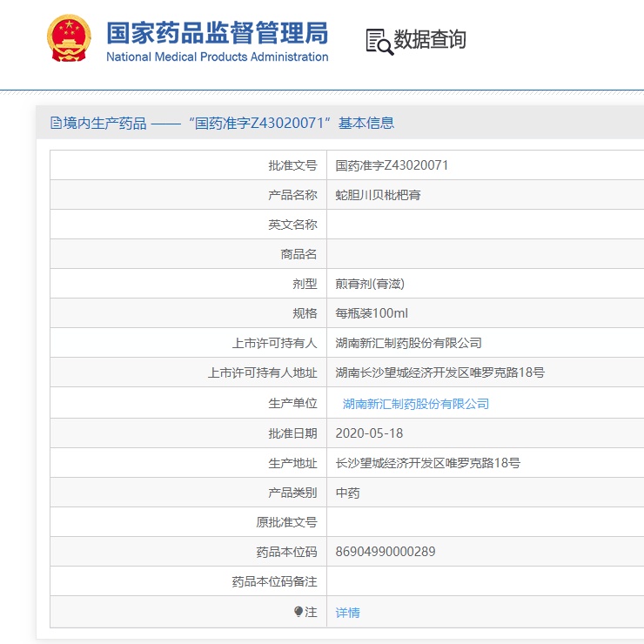Select value 国药准字Z43020071 in 批准文号 row
Image resolution: width=644 pixels, height=644 pixels.
pos(392,165)
